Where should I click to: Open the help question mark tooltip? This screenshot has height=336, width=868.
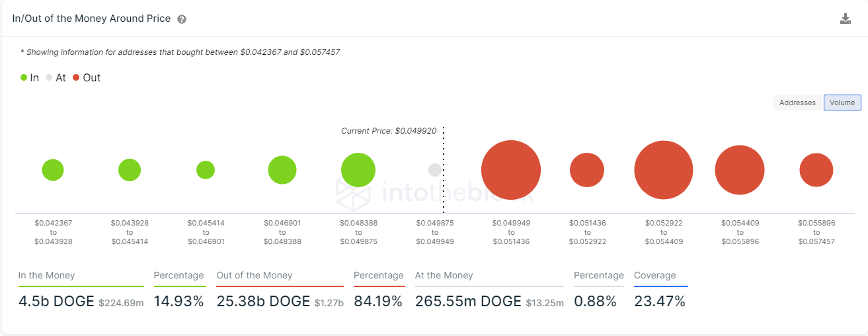pyautogui.click(x=182, y=19)
